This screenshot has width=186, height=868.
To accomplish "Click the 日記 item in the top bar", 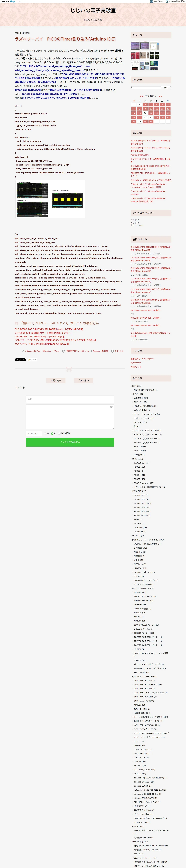I will (x=19, y=1).
